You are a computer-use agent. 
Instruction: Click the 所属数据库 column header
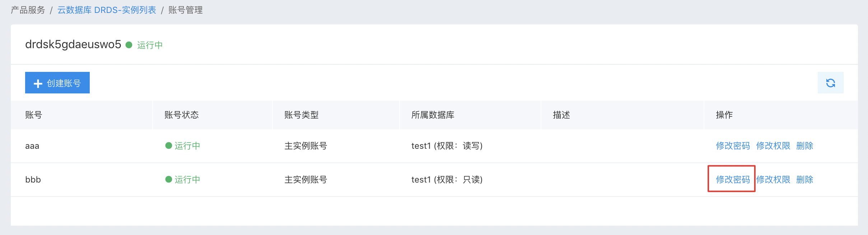(x=433, y=115)
